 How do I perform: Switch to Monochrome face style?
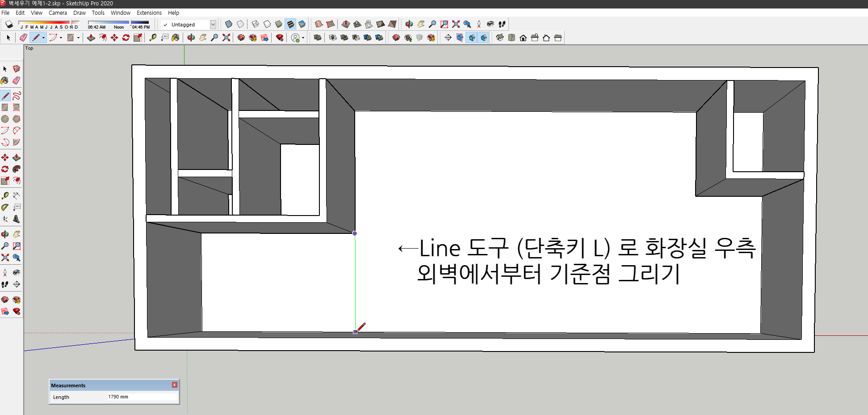(x=302, y=24)
